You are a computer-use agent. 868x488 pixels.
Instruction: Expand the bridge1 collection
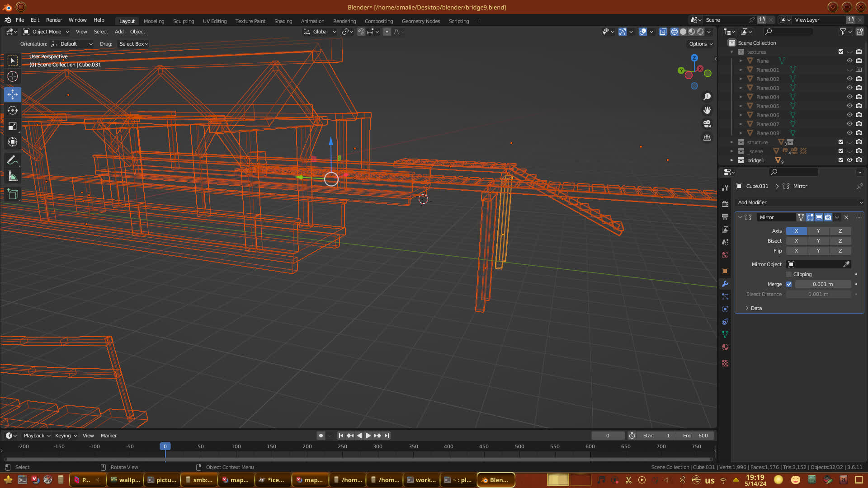[x=732, y=160]
